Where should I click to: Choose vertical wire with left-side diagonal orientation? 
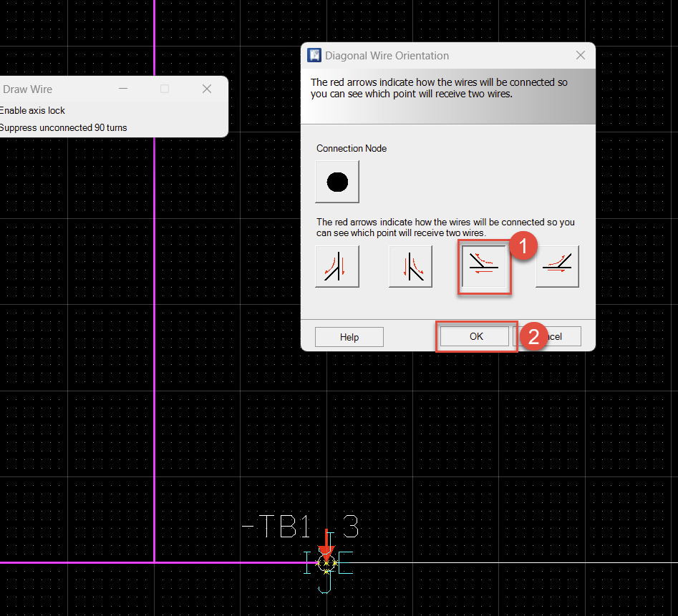point(337,267)
